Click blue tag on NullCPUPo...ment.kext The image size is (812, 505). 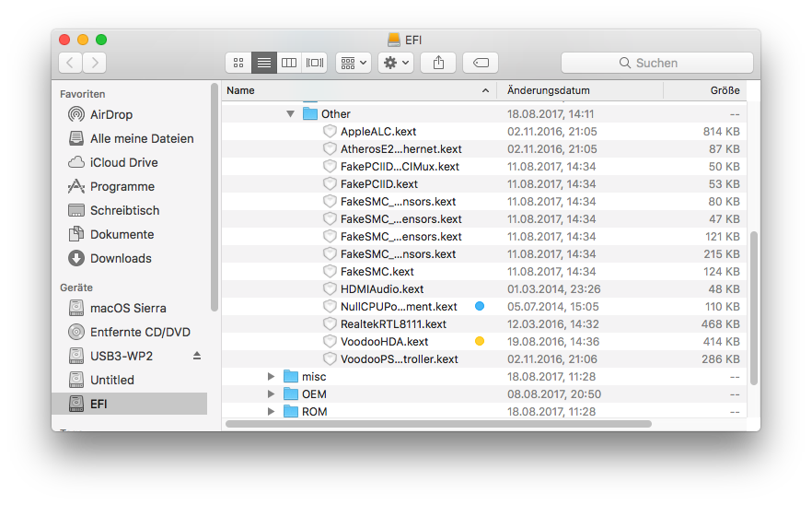click(480, 306)
